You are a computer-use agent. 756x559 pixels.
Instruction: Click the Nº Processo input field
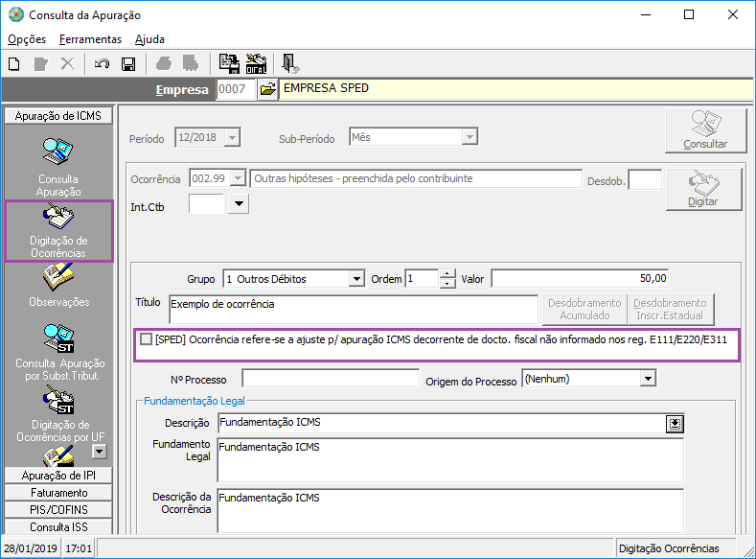coord(331,379)
